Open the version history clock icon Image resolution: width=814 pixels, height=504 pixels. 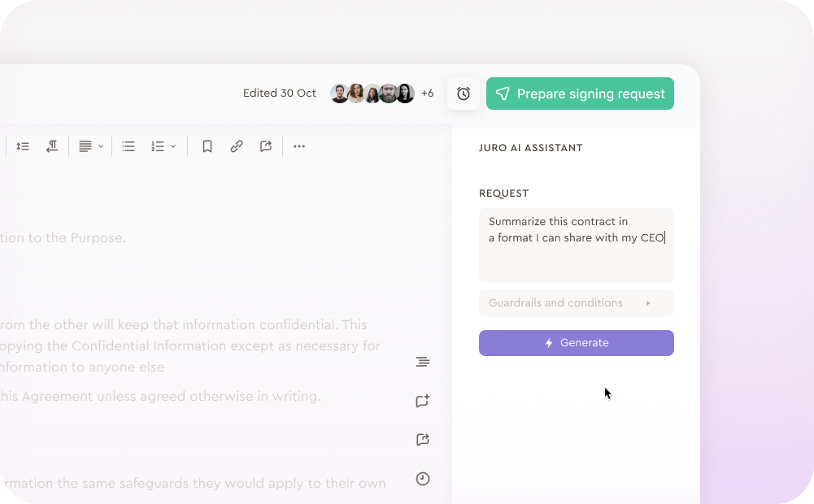tap(422, 479)
